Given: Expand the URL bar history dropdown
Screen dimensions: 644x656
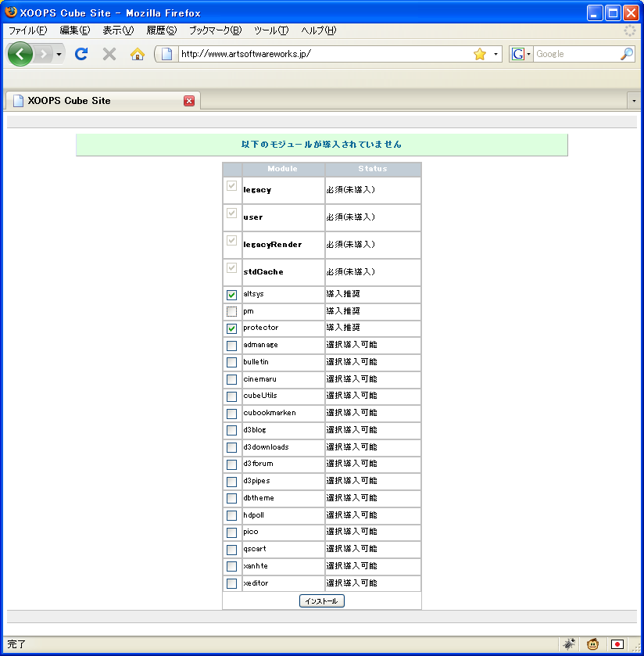Looking at the screenshot, I should [x=496, y=54].
